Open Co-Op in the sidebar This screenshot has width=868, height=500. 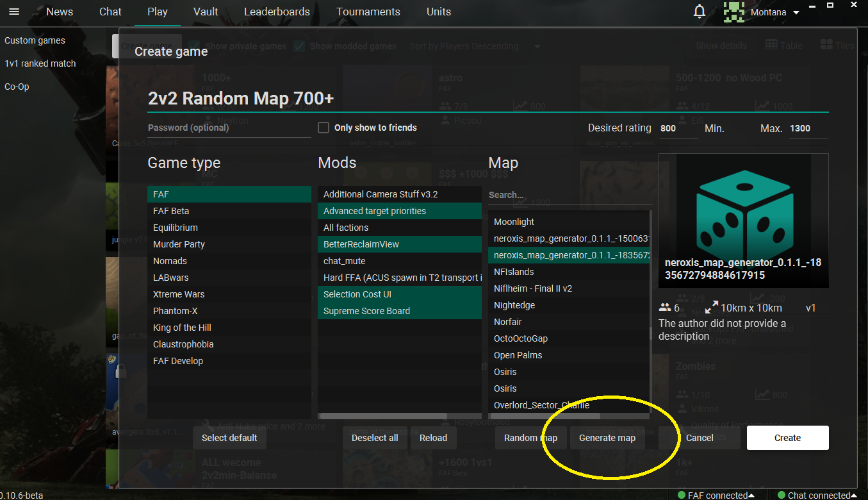click(x=17, y=87)
